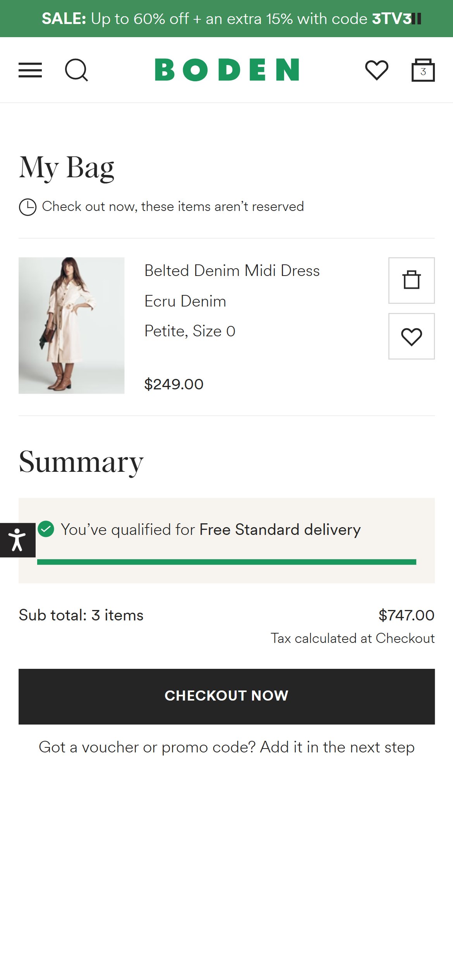Click the free delivery green progress bar
453x980 pixels.
click(x=226, y=562)
